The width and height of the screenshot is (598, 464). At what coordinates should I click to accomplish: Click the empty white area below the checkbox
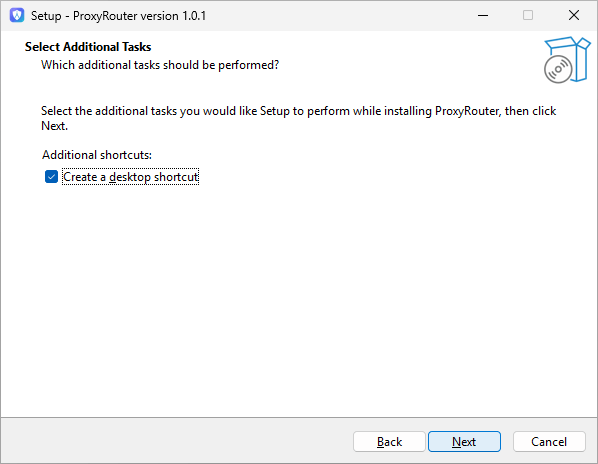click(x=299, y=297)
